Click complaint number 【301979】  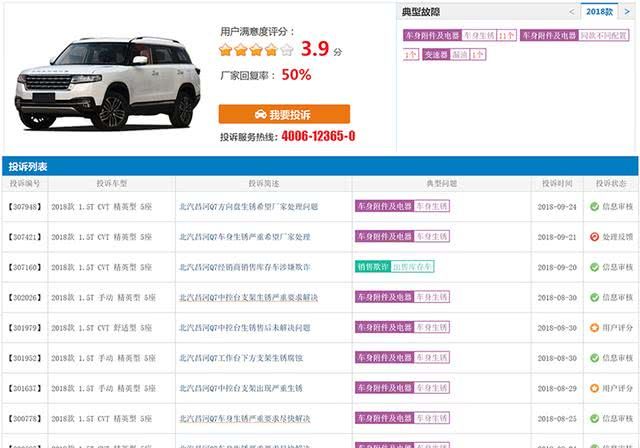click(25, 328)
